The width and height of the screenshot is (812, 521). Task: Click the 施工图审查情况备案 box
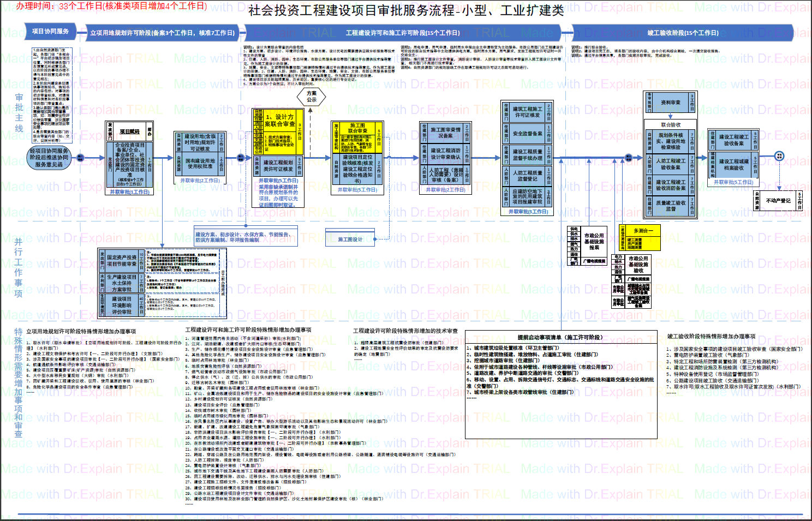pos(445,133)
